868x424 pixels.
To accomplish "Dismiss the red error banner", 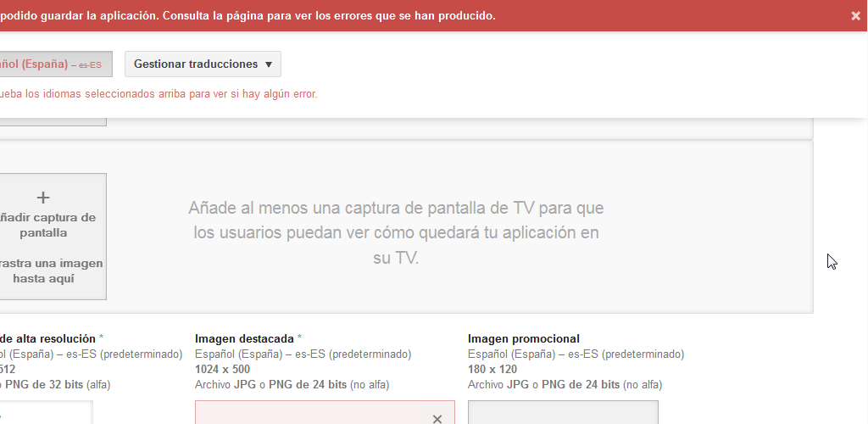I will [x=855, y=16].
